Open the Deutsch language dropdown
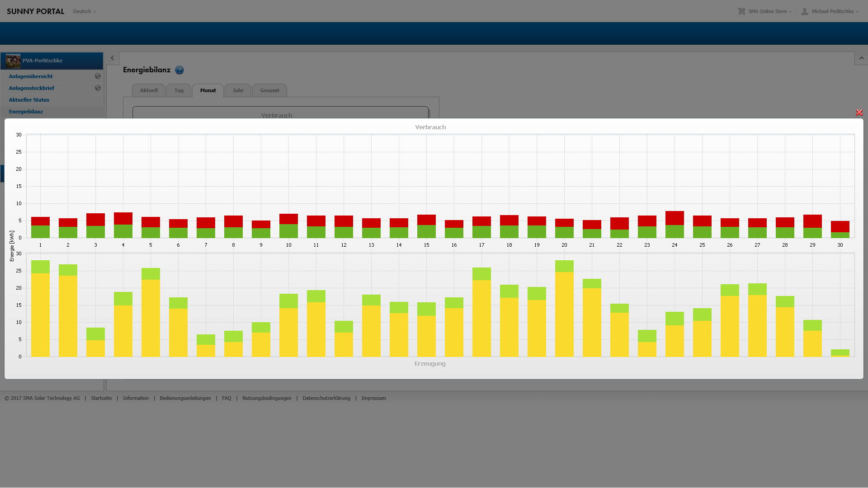This screenshot has height=488, width=868. (85, 11)
